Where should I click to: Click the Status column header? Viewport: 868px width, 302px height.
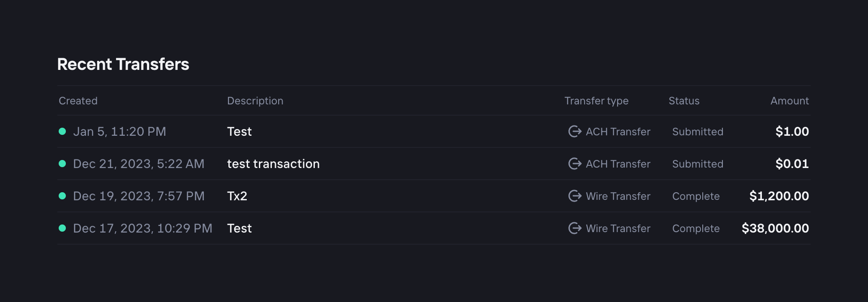(683, 101)
